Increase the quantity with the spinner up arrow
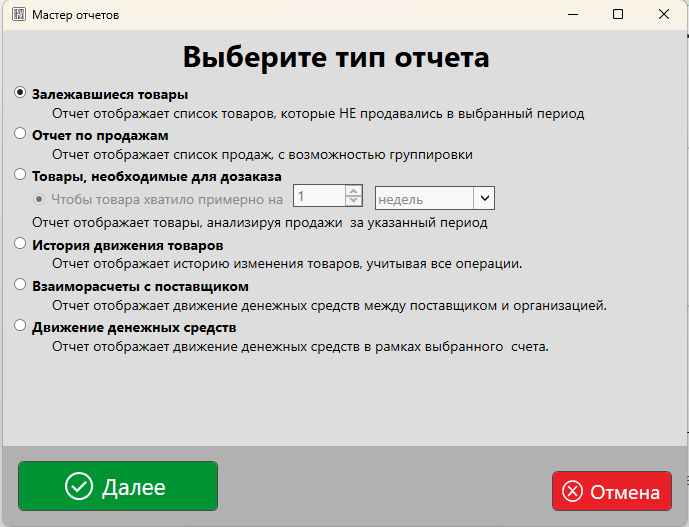689x527 pixels. (x=352, y=192)
